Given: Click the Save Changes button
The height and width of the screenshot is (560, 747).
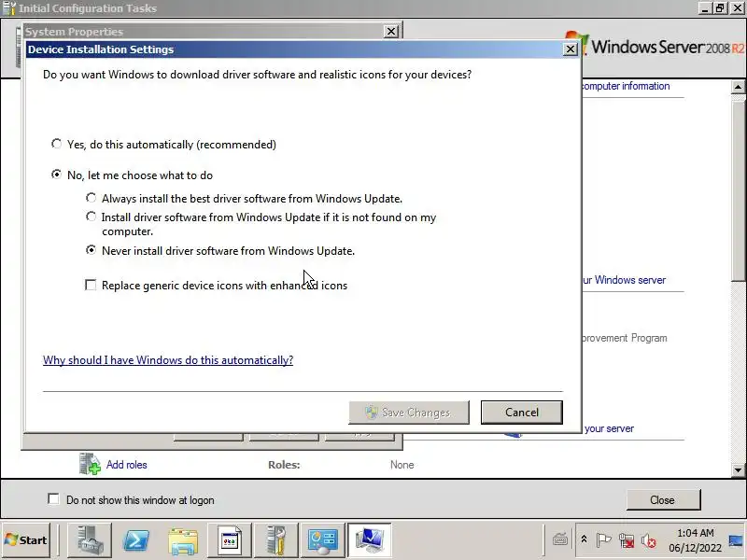Looking at the screenshot, I should (x=409, y=413).
